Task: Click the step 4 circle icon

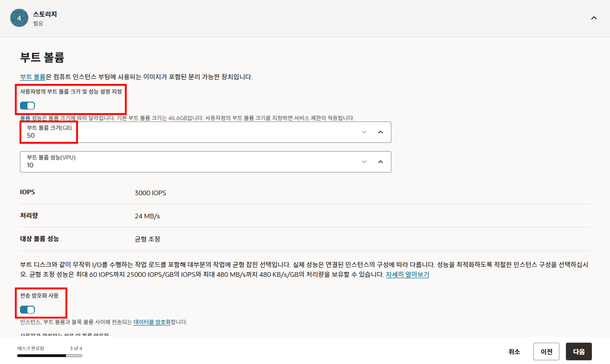Action: (19, 18)
